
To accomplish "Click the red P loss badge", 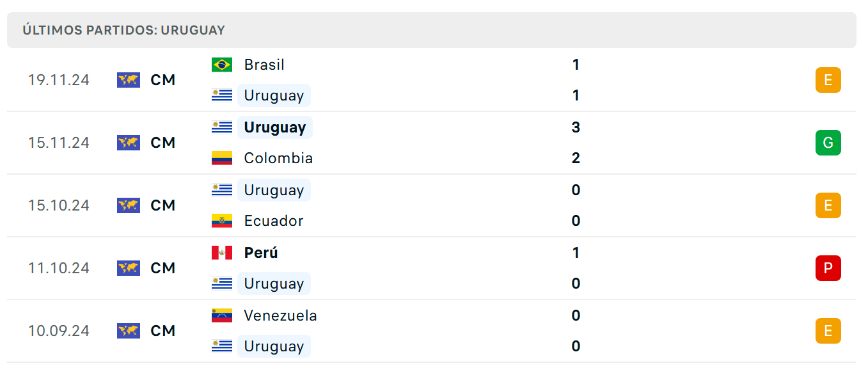I will 828,268.
